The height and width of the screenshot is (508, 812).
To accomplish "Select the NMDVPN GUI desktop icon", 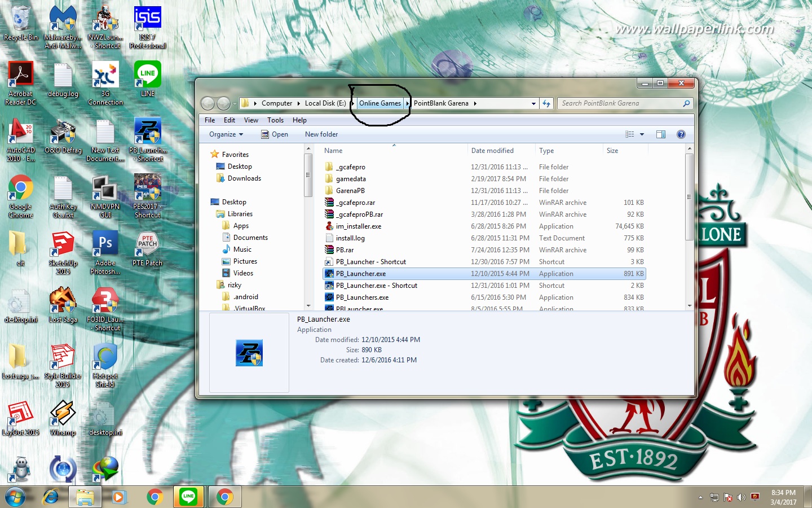I will (x=105, y=196).
